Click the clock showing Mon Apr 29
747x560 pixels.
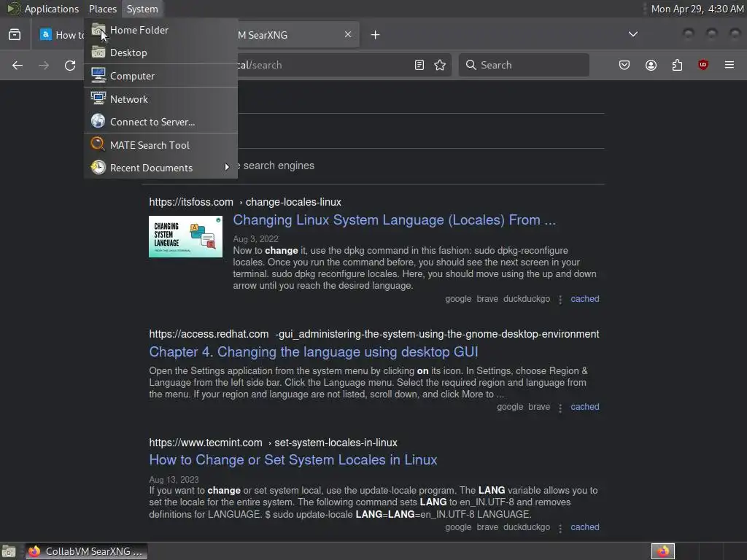click(x=697, y=9)
